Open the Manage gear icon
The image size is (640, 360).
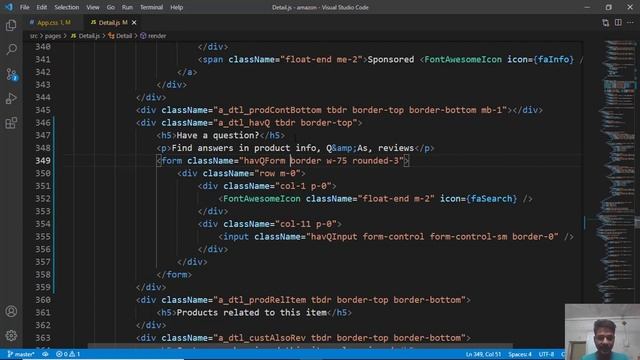tap(11, 336)
